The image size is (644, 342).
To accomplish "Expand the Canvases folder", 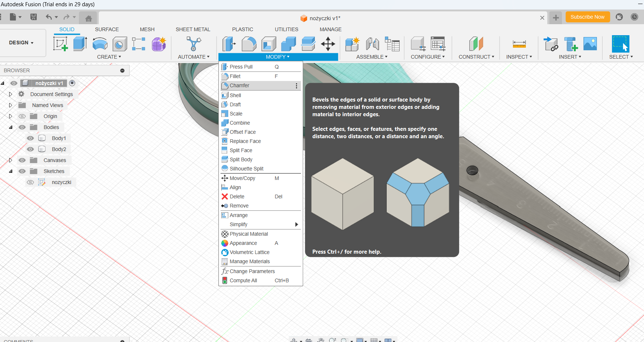I will click(11, 160).
